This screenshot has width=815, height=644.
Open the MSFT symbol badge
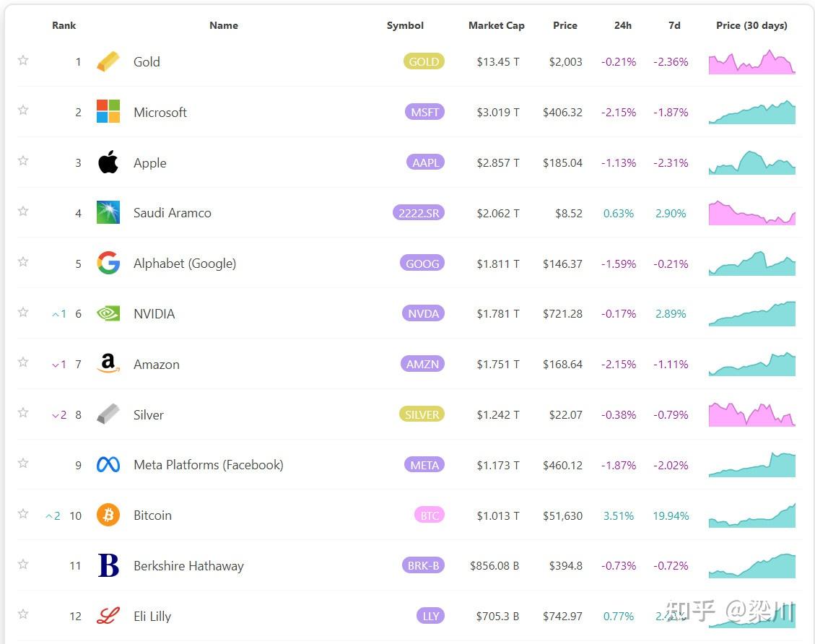click(424, 112)
